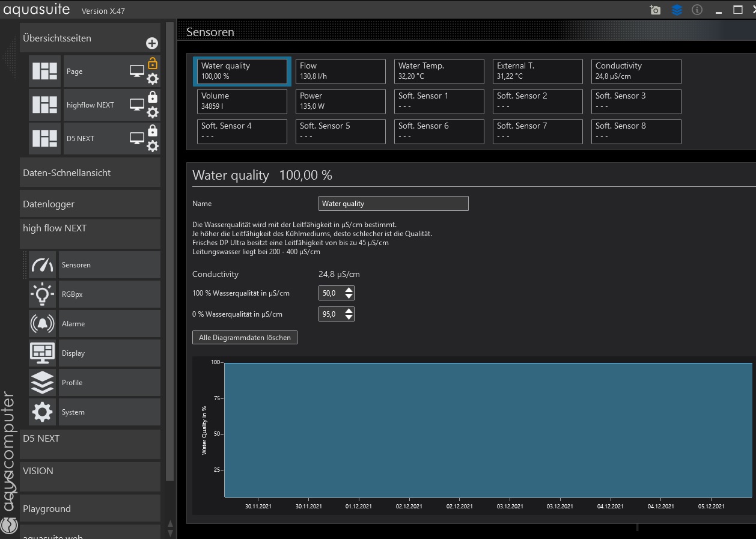Open the highflow NEXT overview page icon
Image resolution: width=756 pixels, height=539 pixels.
click(45, 105)
